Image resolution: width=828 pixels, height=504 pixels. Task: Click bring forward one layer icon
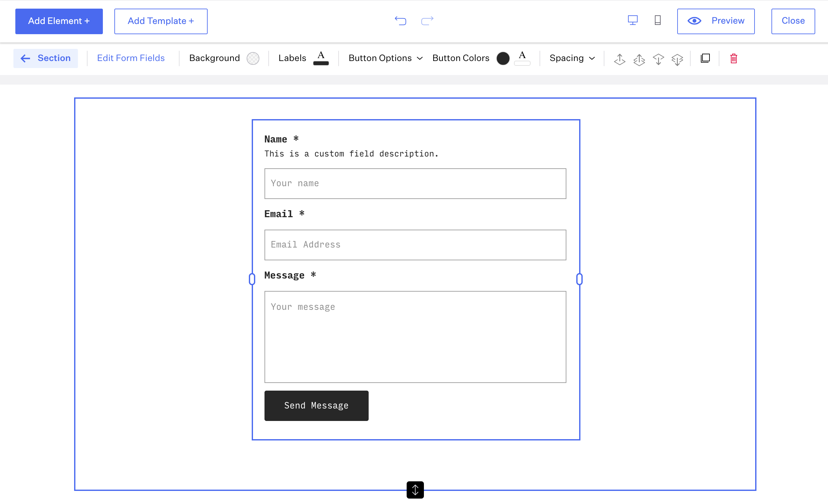tap(619, 59)
